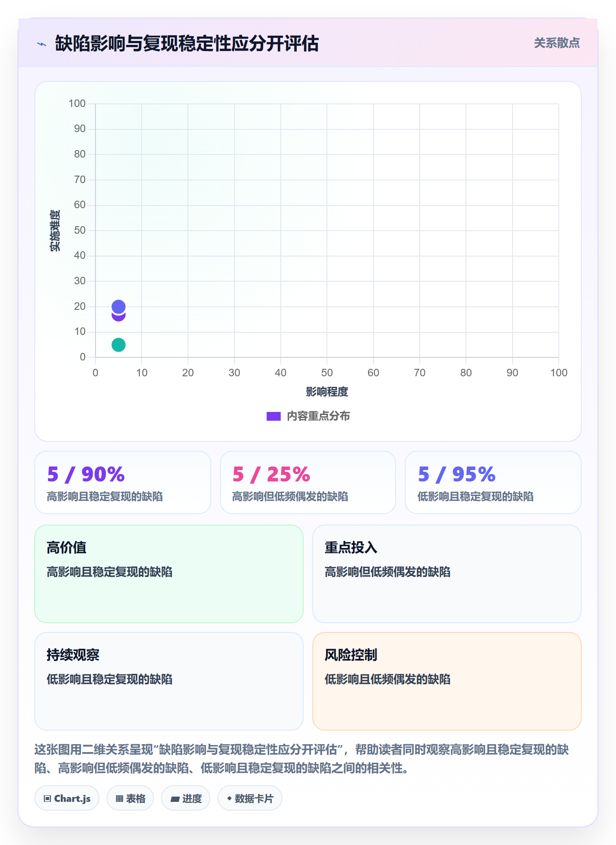Viewport: 616px width, 845px height.
Task: Click the 影响程度 x-axis title
Action: pos(327,392)
